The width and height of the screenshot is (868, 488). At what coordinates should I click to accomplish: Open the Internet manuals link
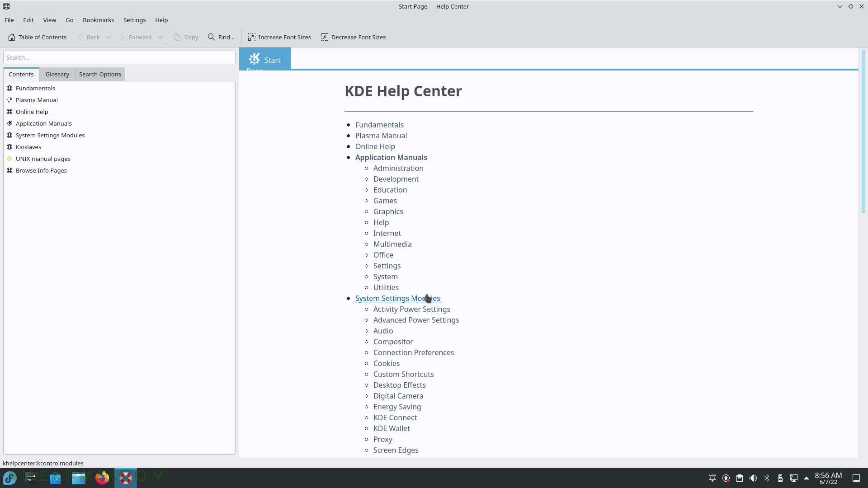pyautogui.click(x=387, y=233)
